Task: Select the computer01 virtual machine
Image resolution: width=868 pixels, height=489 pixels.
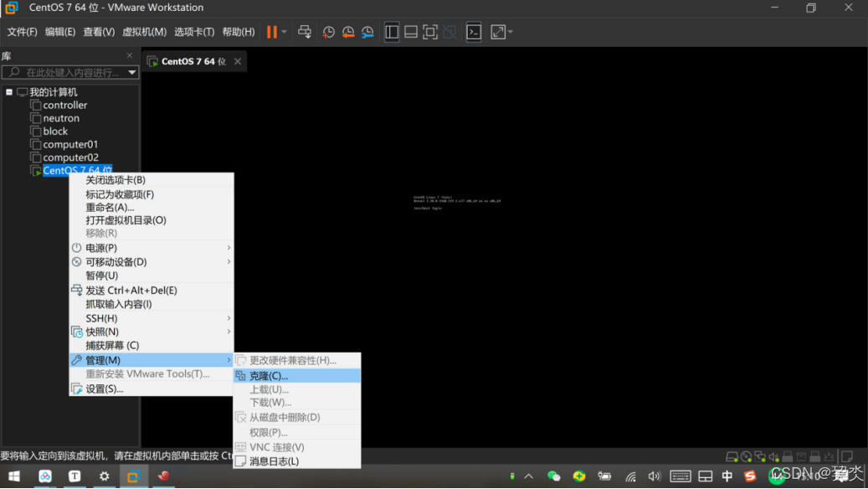Action: coord(70,145)
